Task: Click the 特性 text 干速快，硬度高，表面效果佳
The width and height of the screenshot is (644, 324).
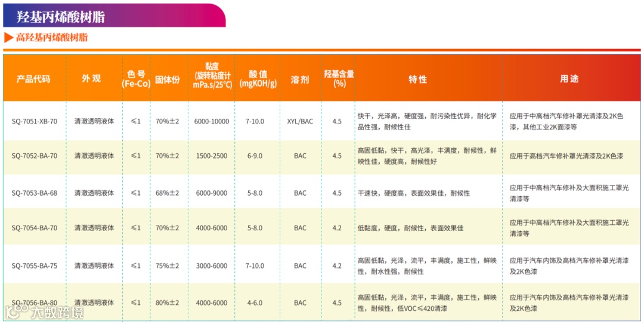Action: 414,193
